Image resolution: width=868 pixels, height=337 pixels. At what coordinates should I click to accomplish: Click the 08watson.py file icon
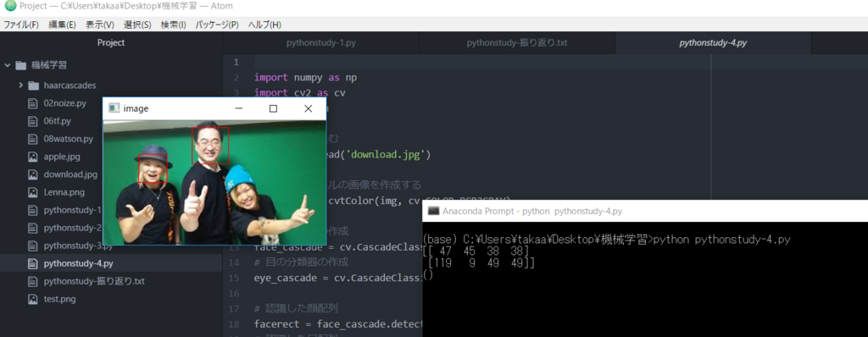coord(33,138)
